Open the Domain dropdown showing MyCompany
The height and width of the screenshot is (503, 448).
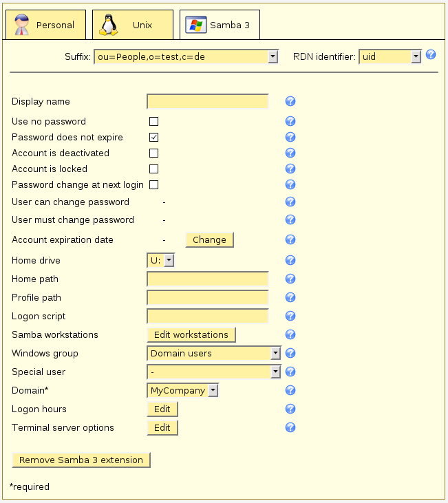(x=183, y=391)
